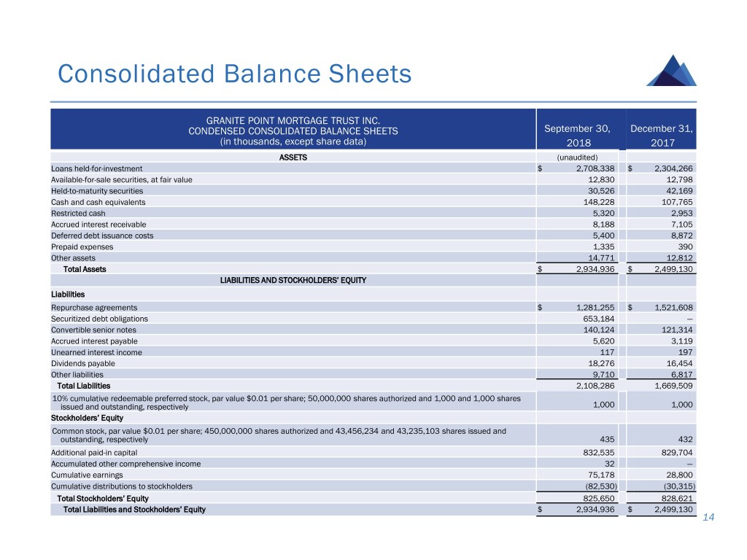Click the value '8,872'
747x560 pixels.
pyautogui.click(x=682, y=236)
